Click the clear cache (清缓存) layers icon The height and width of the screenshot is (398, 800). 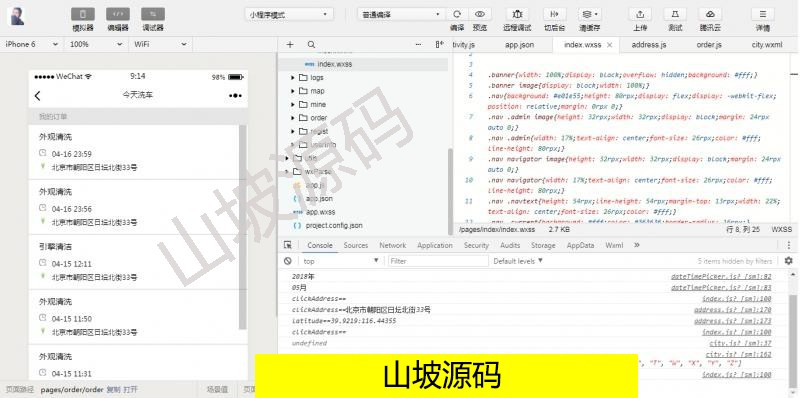pos(590,14)
